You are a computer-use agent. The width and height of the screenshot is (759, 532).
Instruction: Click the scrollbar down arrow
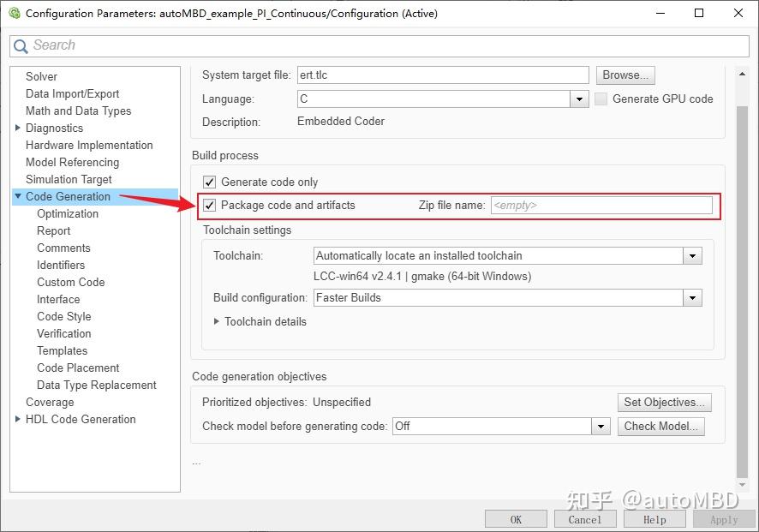pyautogui.click(x=742, y=484)
